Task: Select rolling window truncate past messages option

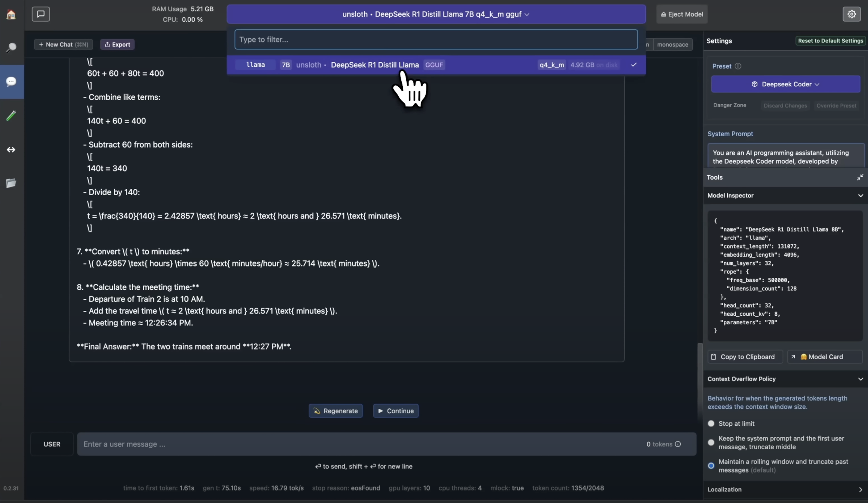Action: click(x=711, y=466)
